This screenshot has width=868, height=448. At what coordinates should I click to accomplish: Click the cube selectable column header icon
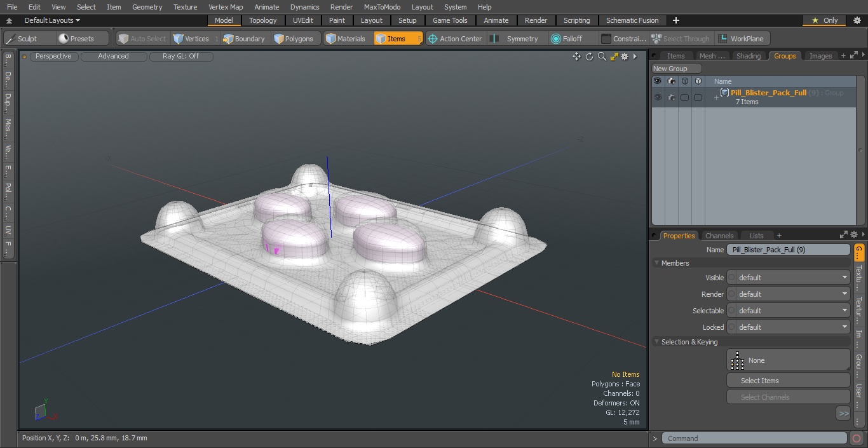(x=684, y=81)
